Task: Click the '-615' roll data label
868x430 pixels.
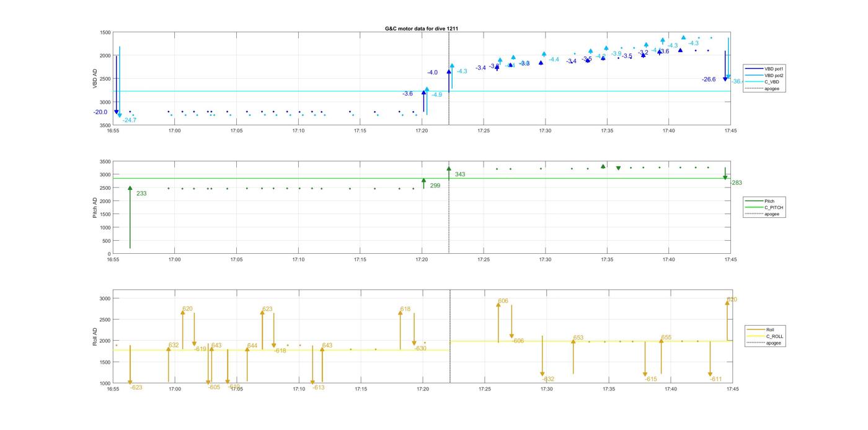Action: (x=650, y=379)
